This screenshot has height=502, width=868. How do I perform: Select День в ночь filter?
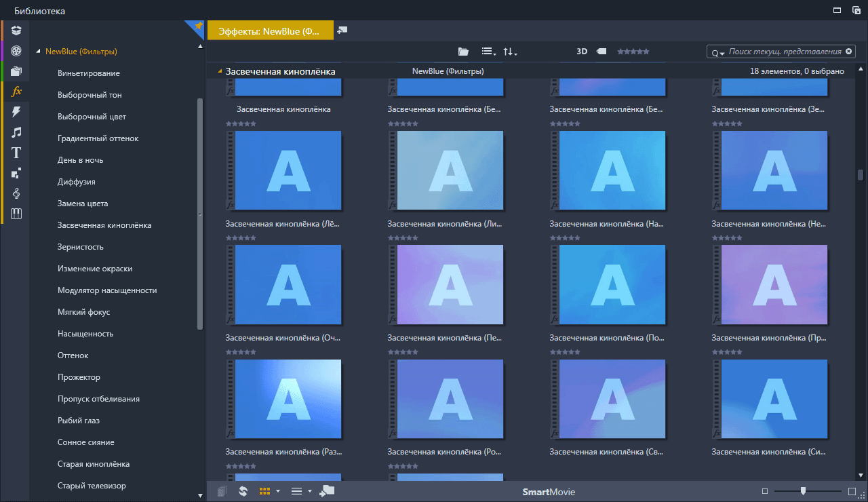point(80,160)
